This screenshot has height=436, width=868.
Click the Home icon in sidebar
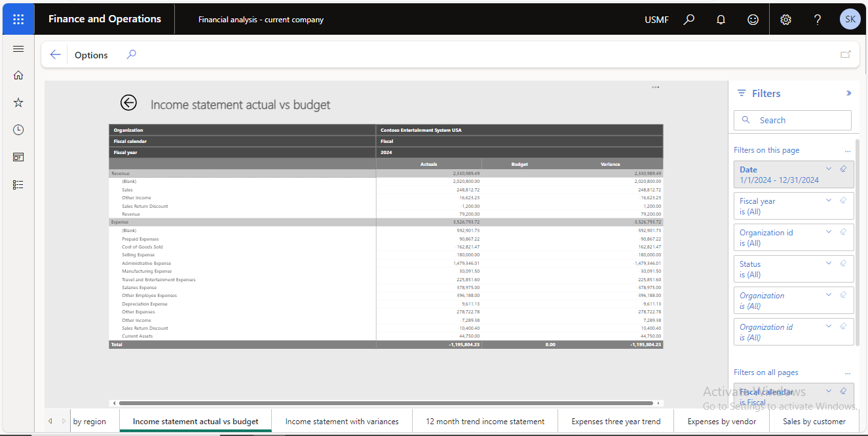pos(18,75)
